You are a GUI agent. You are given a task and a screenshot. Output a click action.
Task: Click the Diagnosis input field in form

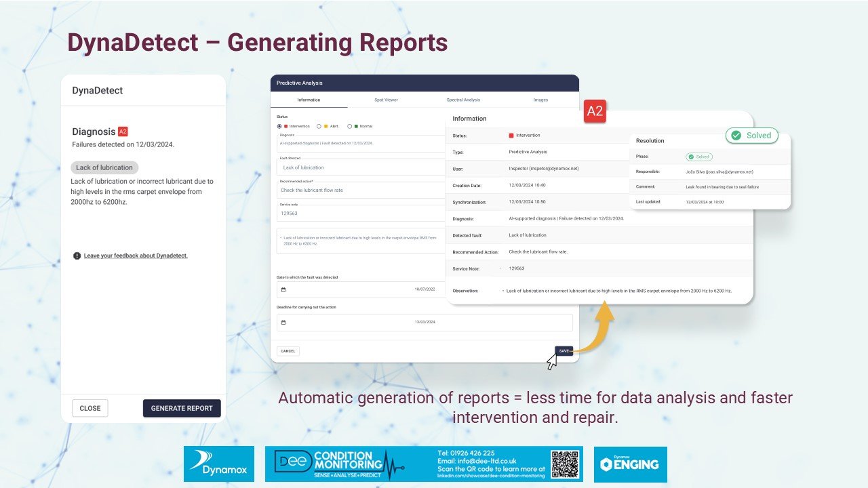(x=361, y=143)
